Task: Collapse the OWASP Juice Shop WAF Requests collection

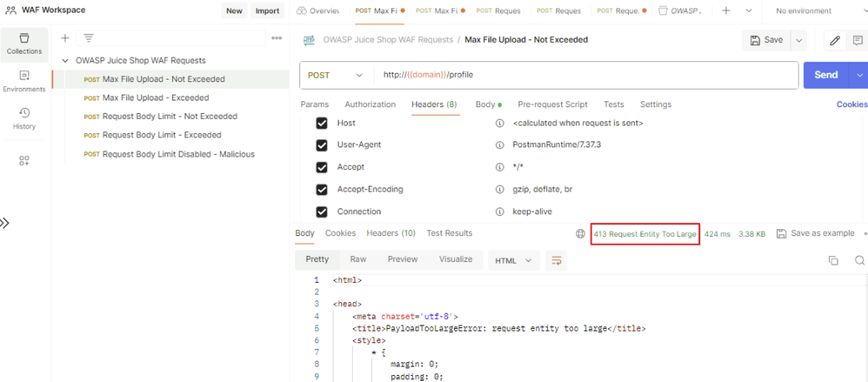Action: (65, 60)
